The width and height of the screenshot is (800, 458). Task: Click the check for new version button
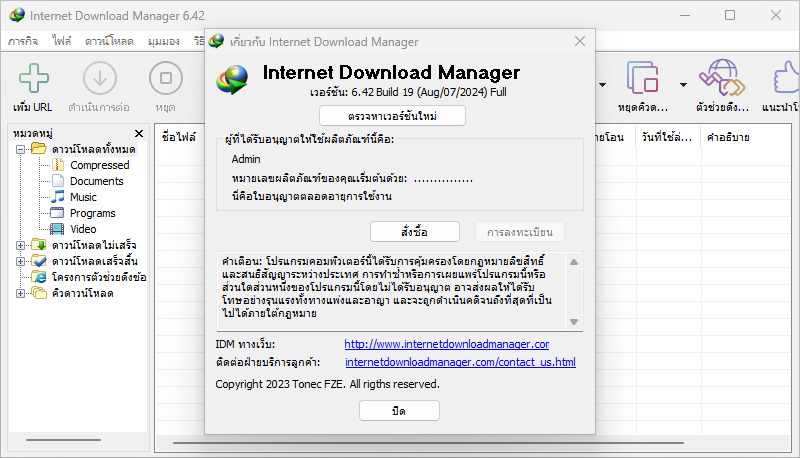click(x=392, y=116)
